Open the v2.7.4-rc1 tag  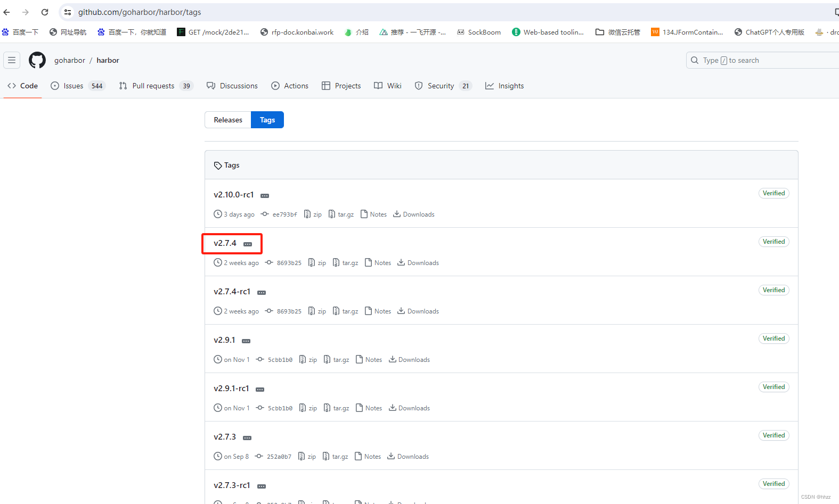point(232,292)
